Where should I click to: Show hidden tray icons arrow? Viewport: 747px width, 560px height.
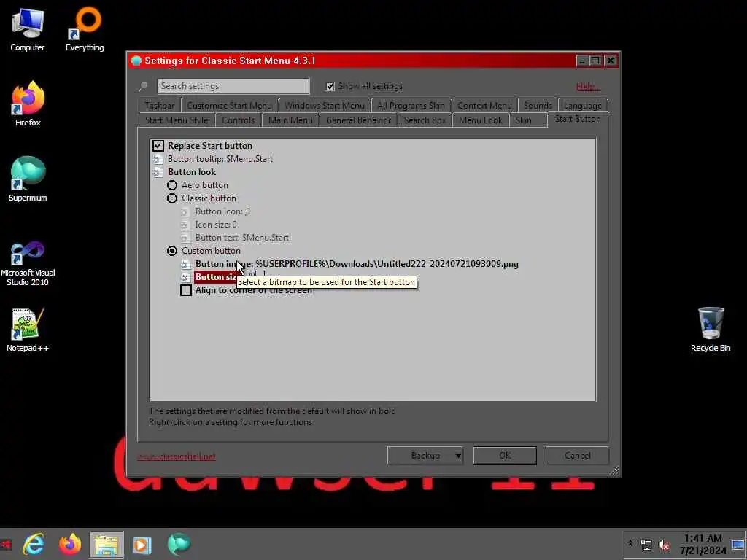(630, 543)
